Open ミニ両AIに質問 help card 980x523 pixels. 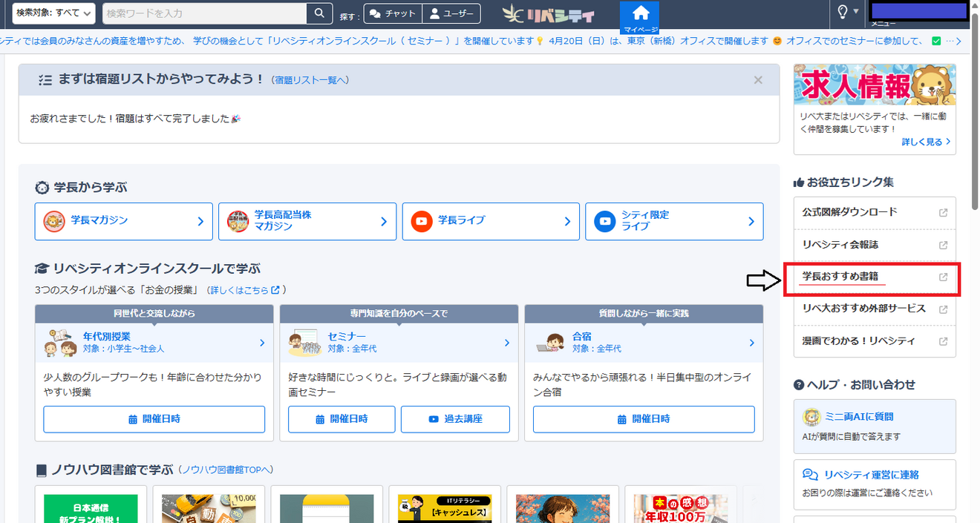[875, 427]
